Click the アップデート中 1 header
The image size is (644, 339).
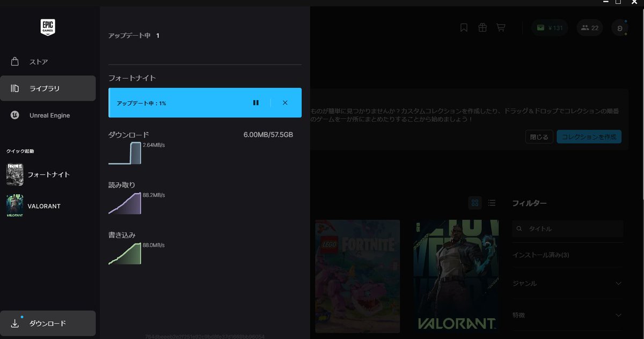click(134, 35)
